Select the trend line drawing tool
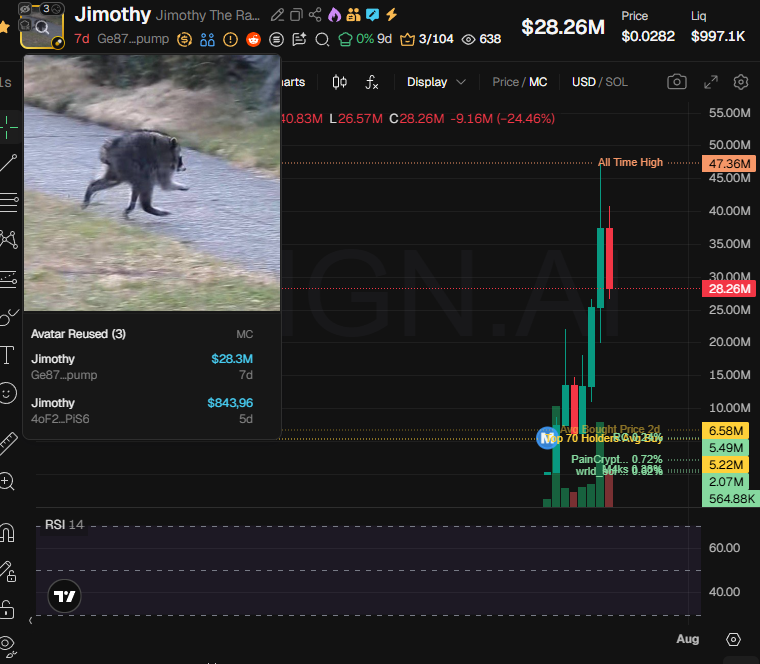Image resolution: width=760 pixels, height=664 pixels. [8, 163]
